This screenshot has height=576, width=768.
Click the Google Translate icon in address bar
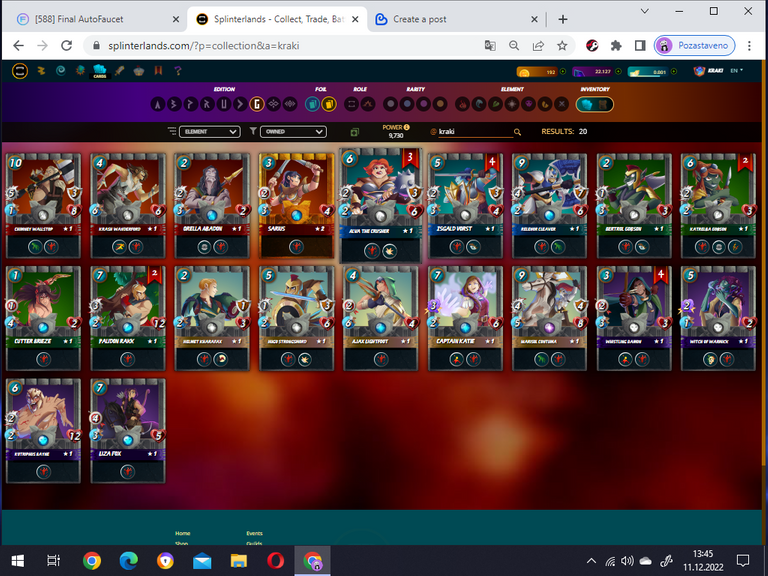pyautogui.click(x=490, y=46)
